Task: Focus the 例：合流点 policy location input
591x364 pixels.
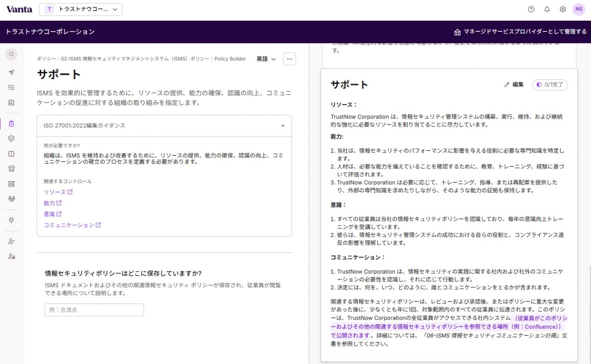Action: point(94,310)
